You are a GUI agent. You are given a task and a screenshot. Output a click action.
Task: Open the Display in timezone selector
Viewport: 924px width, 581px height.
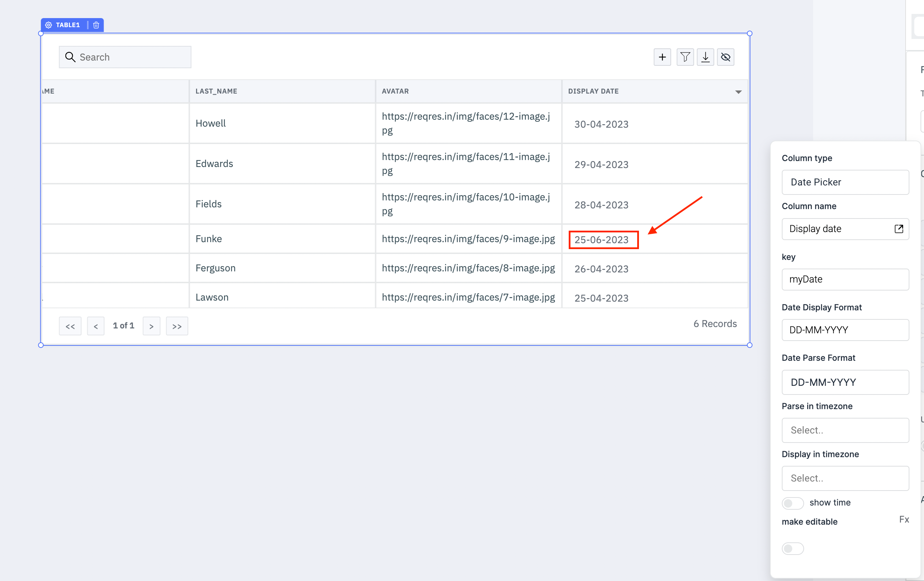tap(845, 478)
